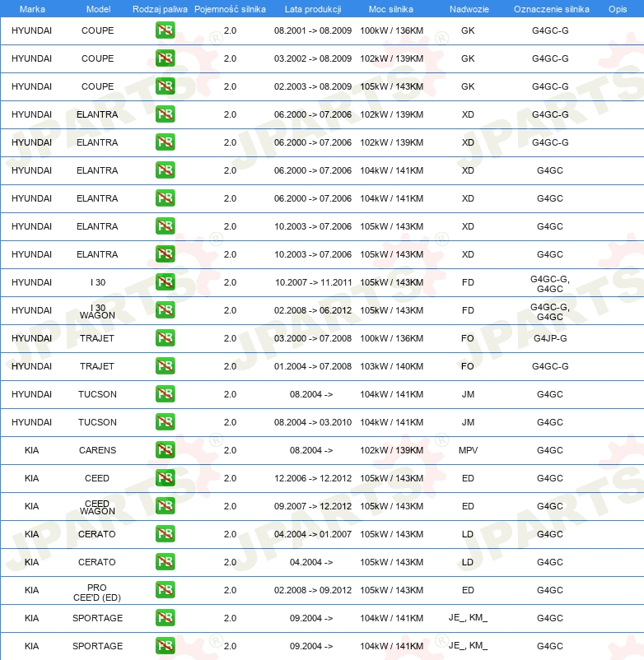Click the LD body cell in the CERATO 01.2007 row

pos(468,534)
